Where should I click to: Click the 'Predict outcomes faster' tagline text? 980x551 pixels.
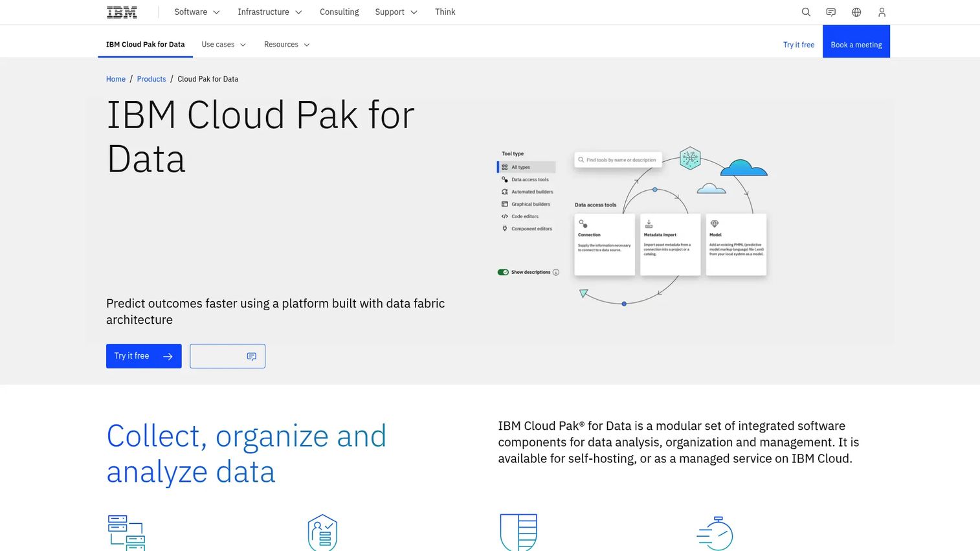[x=275, y=311]
